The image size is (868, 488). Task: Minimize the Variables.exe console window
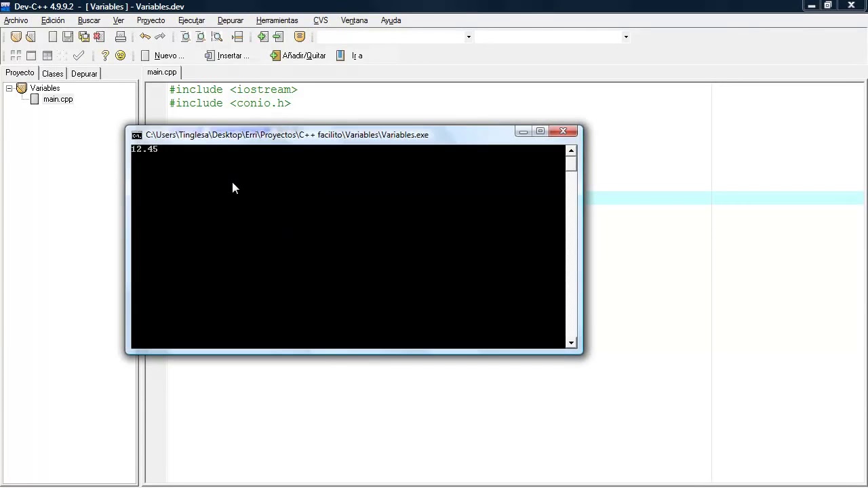coord(523,131)
